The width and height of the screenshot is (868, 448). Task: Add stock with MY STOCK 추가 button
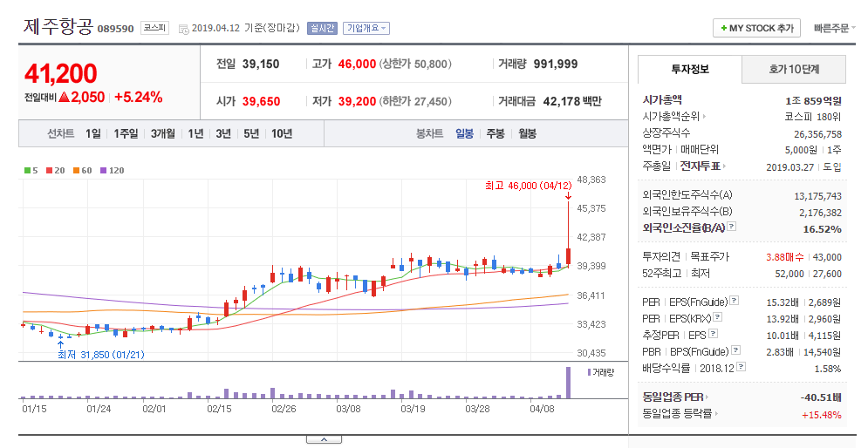(x=756, y=28)
